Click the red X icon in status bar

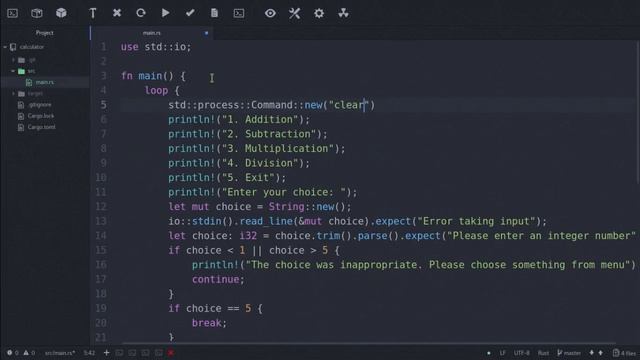tap(171, 353)
